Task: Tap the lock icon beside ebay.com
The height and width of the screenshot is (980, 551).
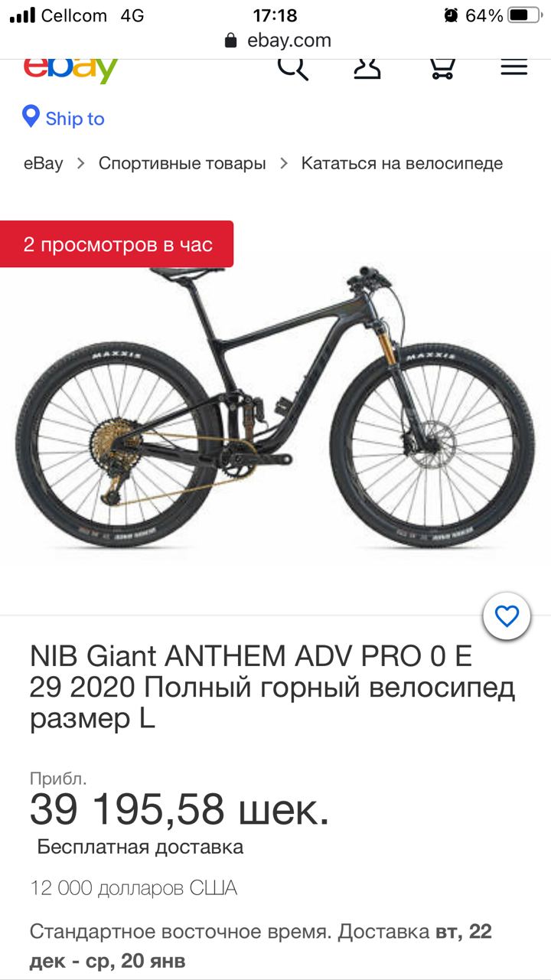Action: [231, 41]
